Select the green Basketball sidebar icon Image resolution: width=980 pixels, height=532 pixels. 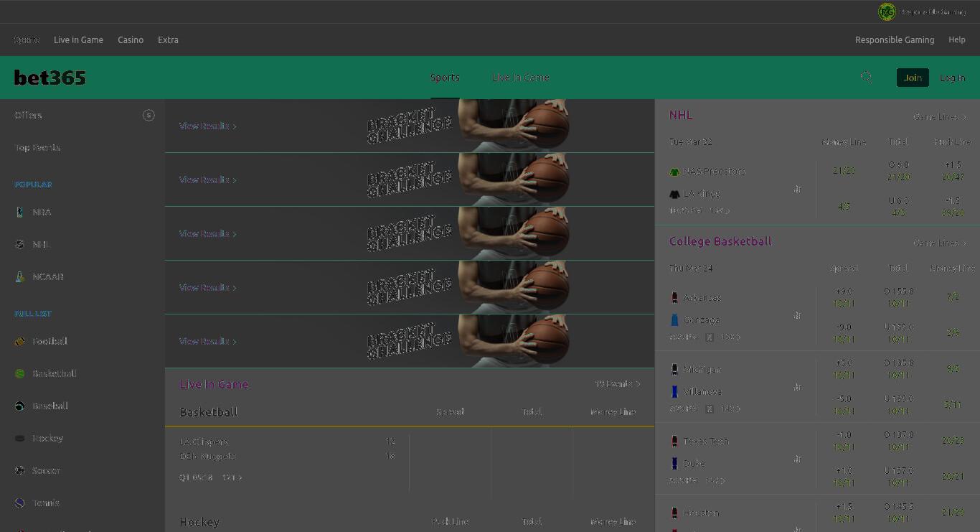[x=20, y=373]
